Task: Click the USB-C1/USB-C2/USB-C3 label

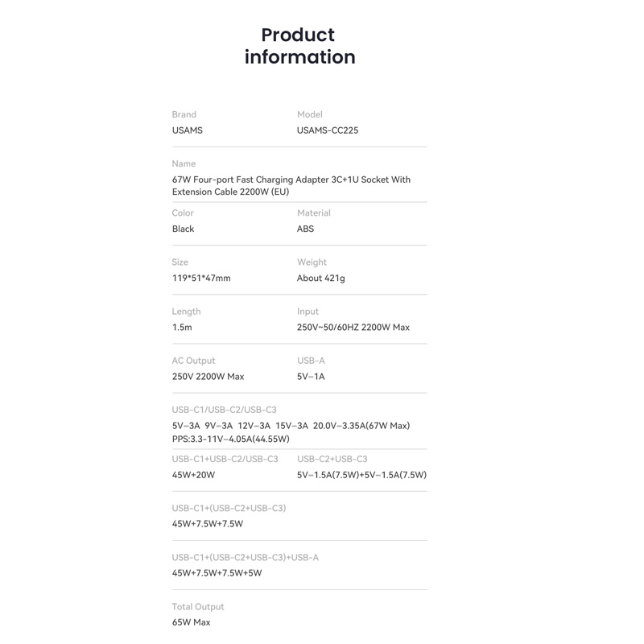Action: click(224, 410)
